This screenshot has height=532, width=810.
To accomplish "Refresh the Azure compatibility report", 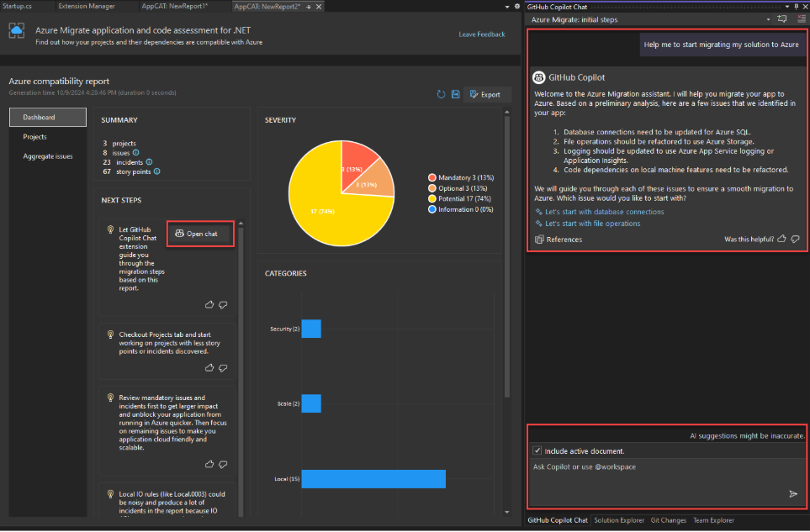I will (441, 94).
